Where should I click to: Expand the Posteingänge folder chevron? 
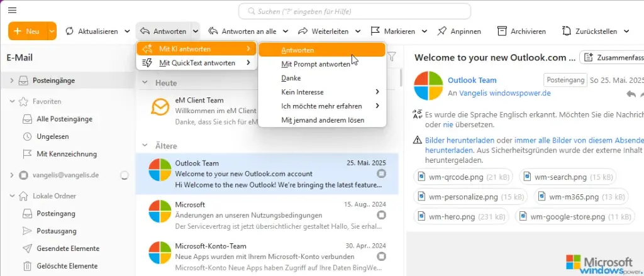(11, 80)
